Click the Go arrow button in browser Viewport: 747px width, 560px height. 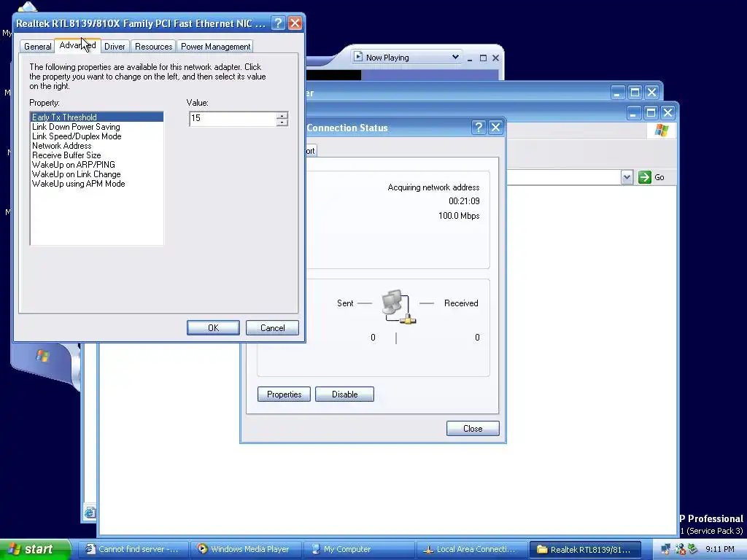[645, 177]
